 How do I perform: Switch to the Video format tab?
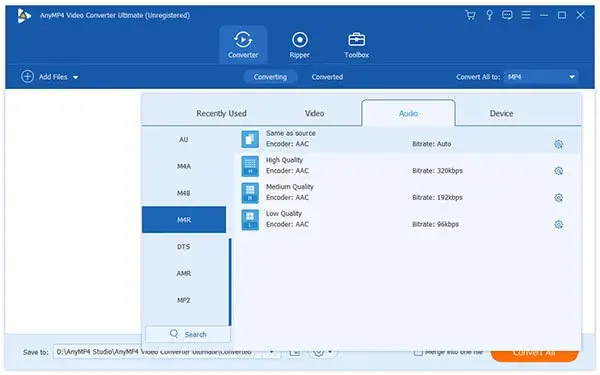(x=315, y=113)
